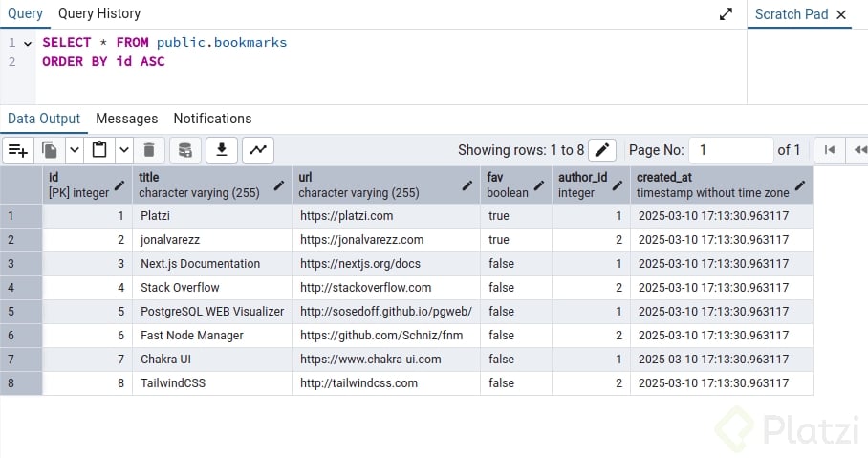Click the pencil icon beside showing rows
Viewport: 868px width, 458px height.
coord(601,150)
